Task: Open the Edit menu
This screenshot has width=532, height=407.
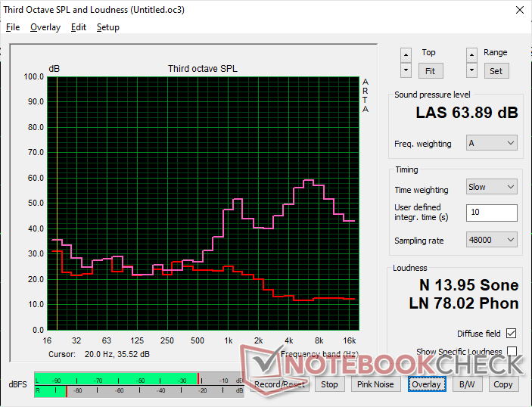Action: coord(79,27)
